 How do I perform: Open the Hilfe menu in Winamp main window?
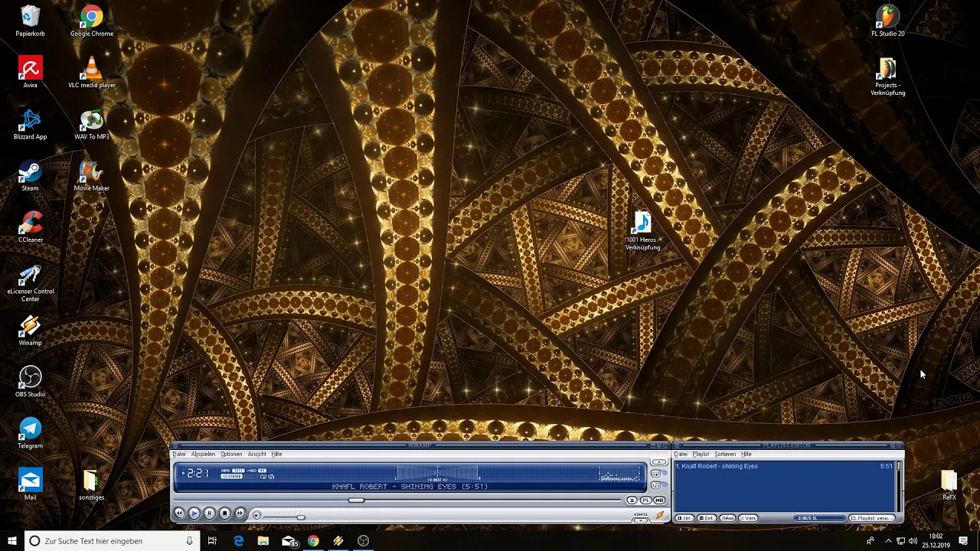(x=276, y=454)
